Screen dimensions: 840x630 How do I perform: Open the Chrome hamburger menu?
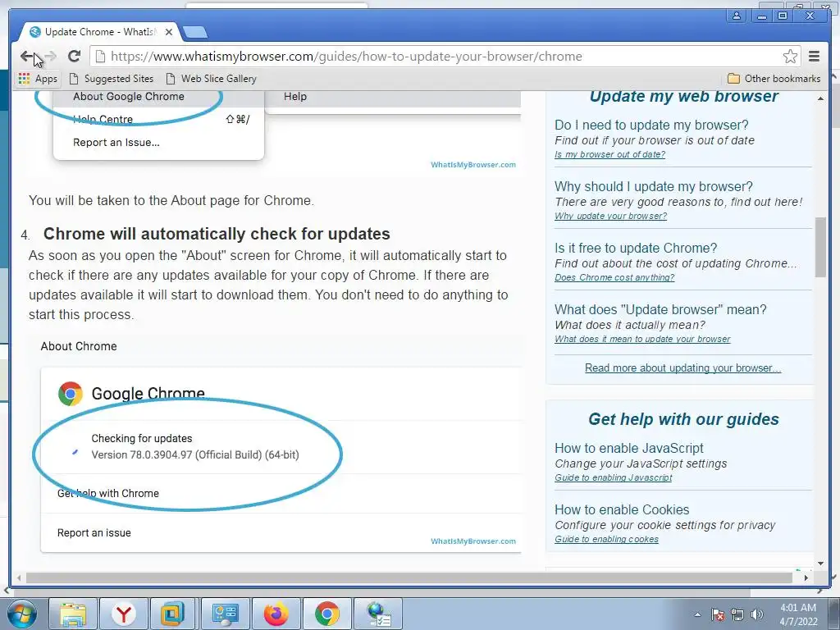815,57
